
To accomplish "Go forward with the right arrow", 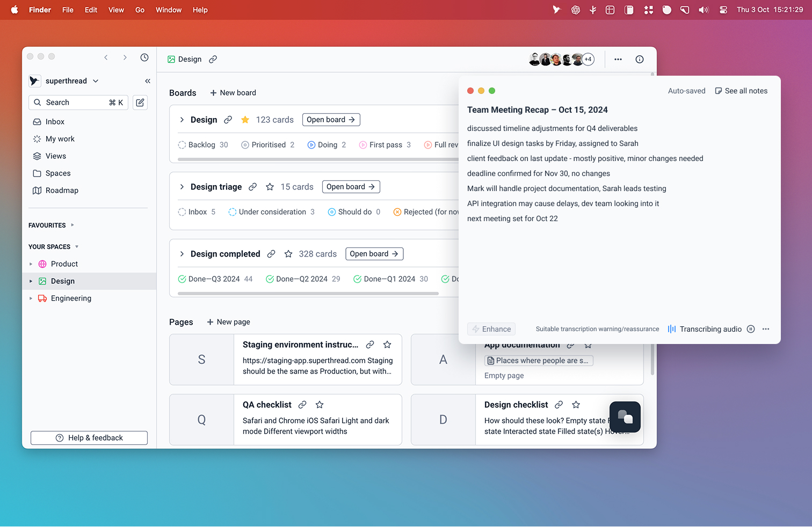I will coord(125,57).
